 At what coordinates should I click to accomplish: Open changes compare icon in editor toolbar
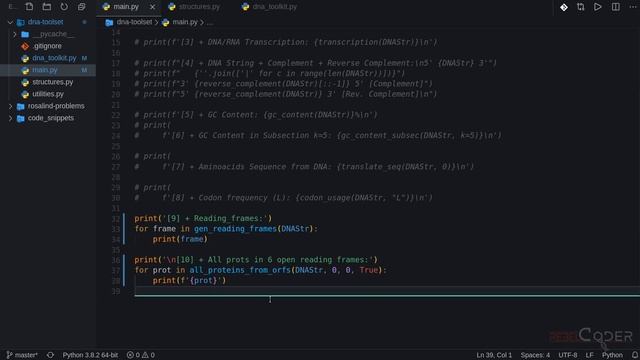coord(580,7)
